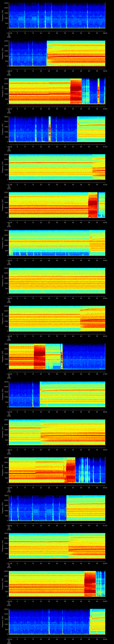Select the spectrogram panel starting at 1:39:00
114x644 pixels.
(x=57, y=91)
